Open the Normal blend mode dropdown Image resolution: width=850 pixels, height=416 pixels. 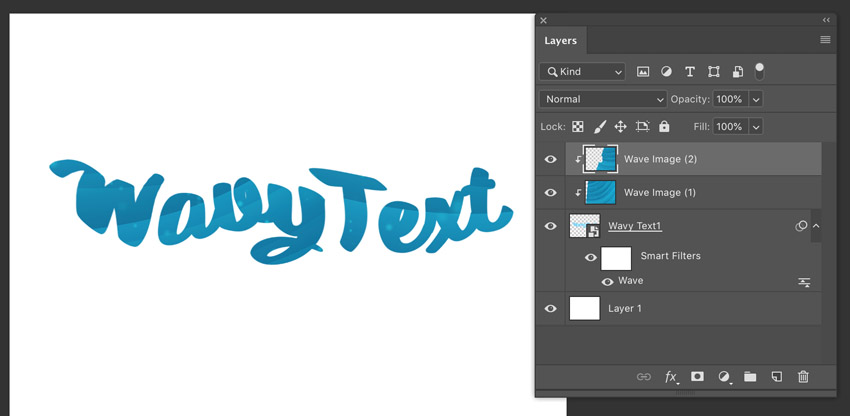pos(603,99)
